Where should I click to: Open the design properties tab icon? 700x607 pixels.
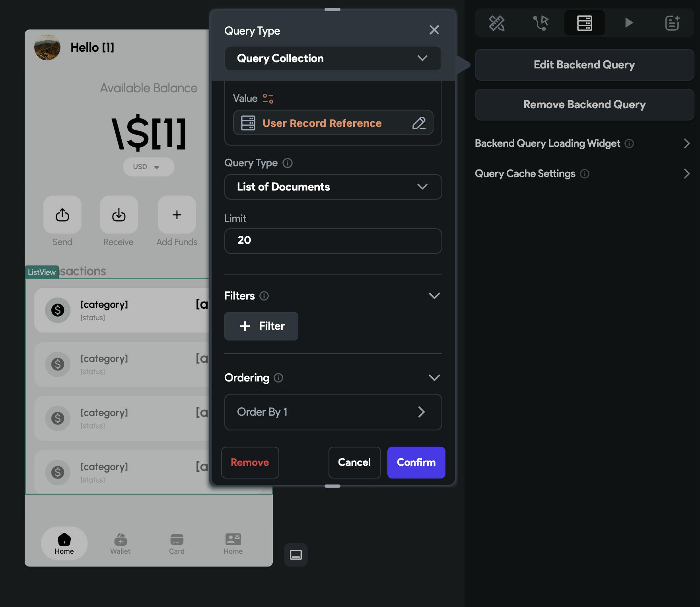[497, 23]
